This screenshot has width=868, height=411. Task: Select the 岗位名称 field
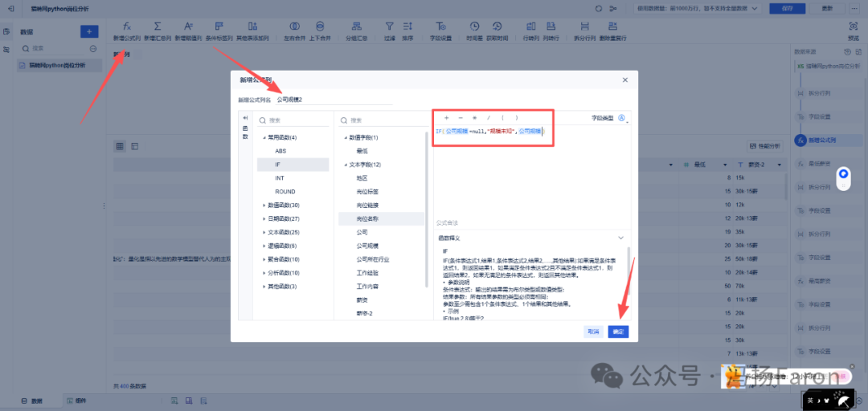pyautogui.click(x=382, y=219)
